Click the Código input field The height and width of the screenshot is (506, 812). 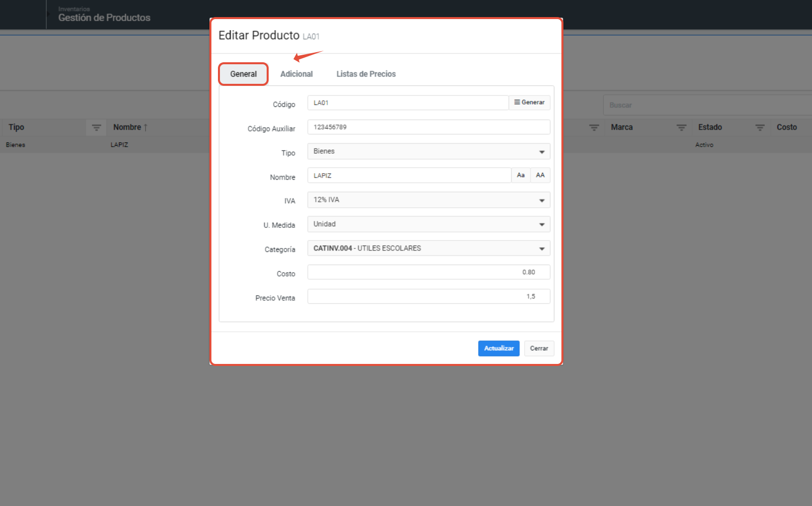pos(408,102)
